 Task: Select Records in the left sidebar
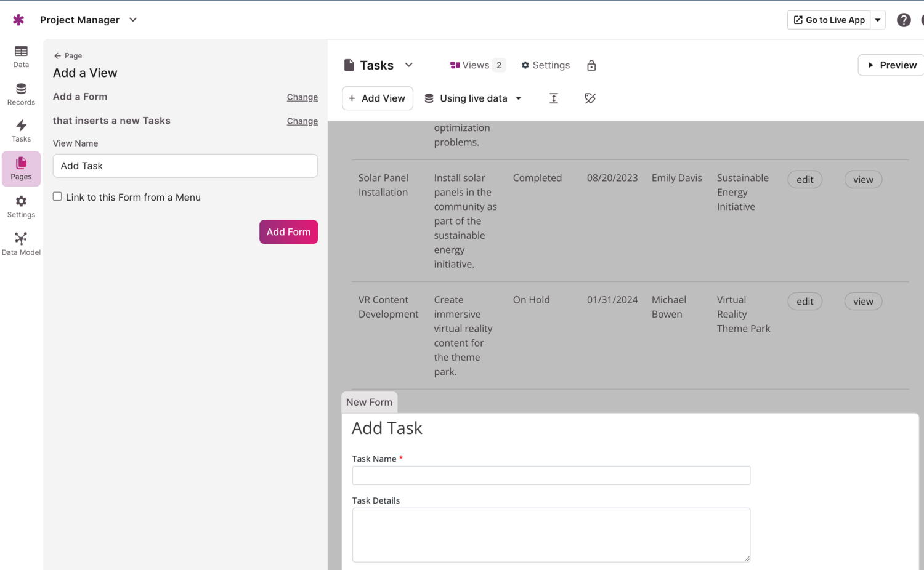20,94
